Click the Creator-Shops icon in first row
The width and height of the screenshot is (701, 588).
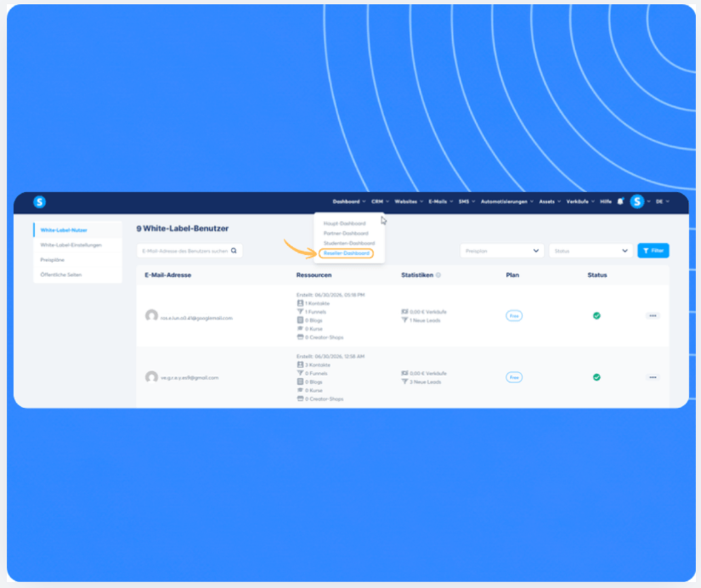pyautogui.click(x=300, y=337)
